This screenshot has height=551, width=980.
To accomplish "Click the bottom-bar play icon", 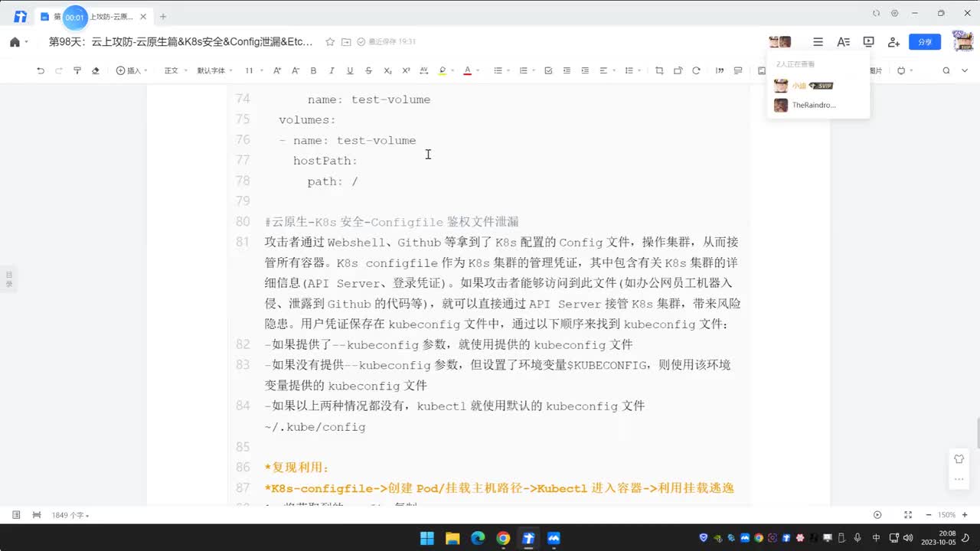I will 877,515.
